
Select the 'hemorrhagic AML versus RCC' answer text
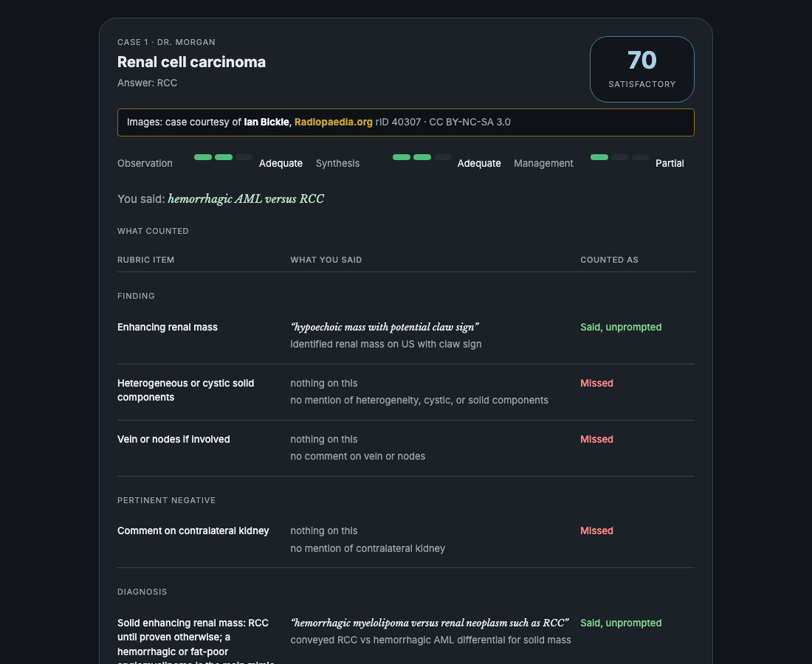coord(246,198)
